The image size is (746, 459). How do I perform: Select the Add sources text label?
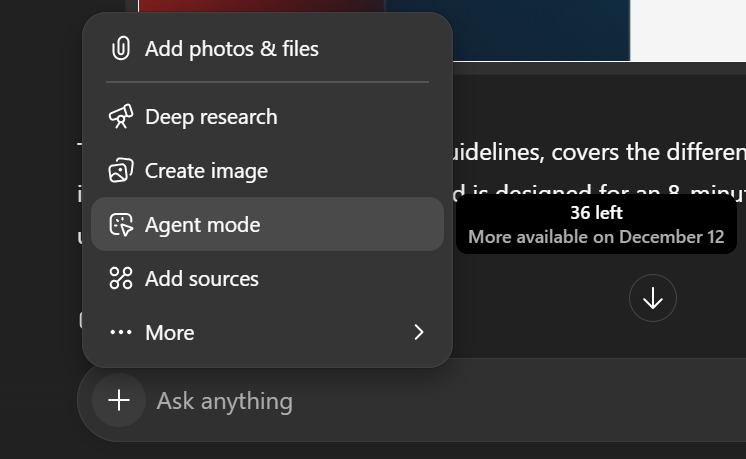[x=202, y=279]
